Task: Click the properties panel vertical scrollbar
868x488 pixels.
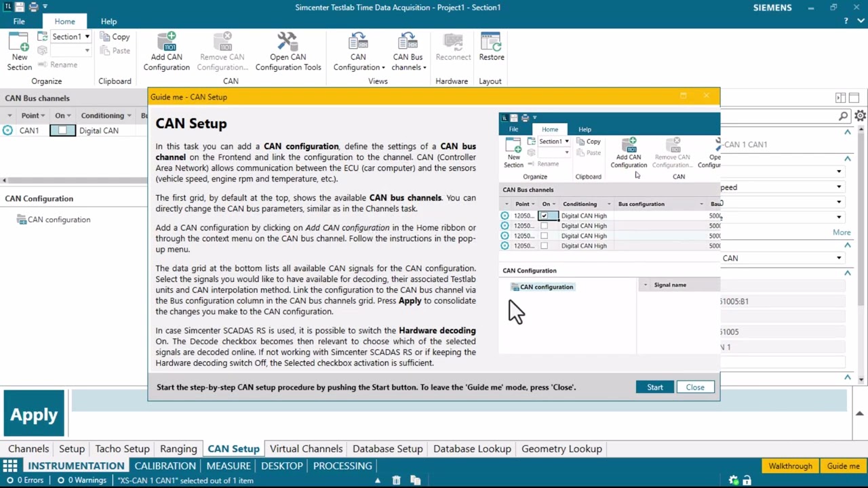Action: point(863,217)
